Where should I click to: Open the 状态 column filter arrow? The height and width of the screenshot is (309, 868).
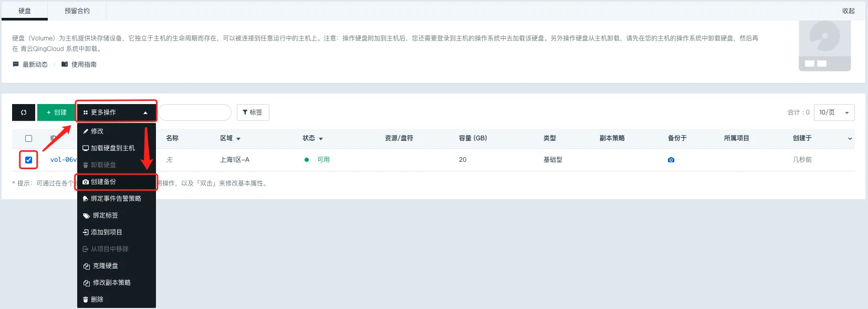coord(321,139)
